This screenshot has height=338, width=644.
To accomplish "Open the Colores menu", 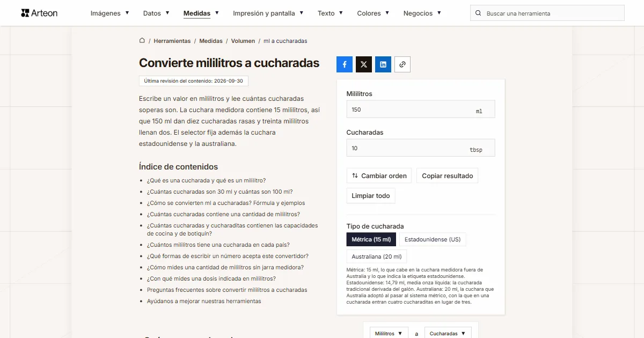I will 373,13.
